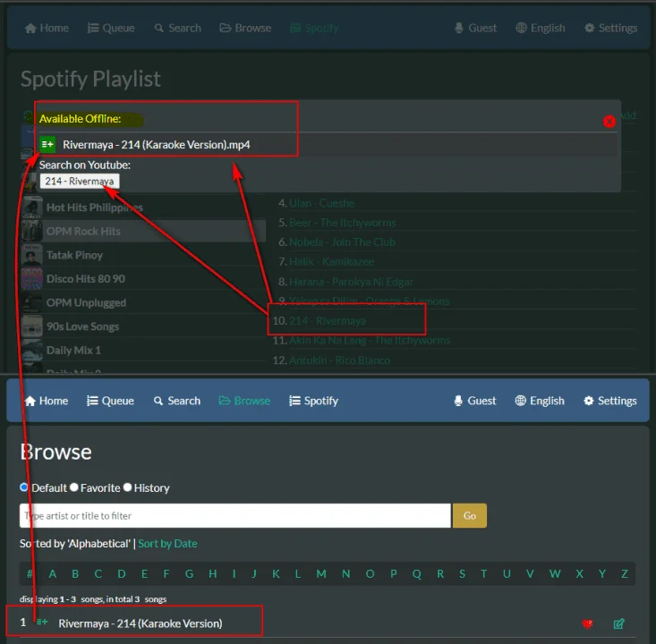Open song Harana - Parokya Ni Edgar
This screenshot has height=644, width=656.
tap(351, 282)
